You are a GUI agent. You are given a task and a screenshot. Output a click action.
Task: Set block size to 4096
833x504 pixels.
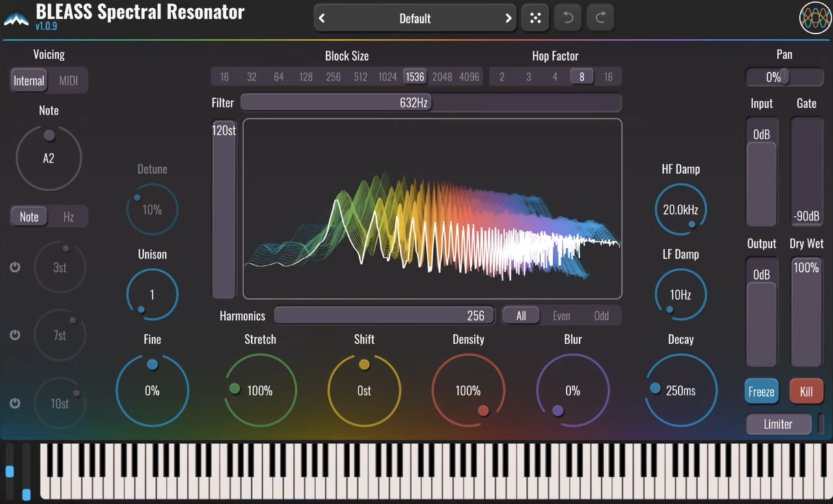click(469, 77)
